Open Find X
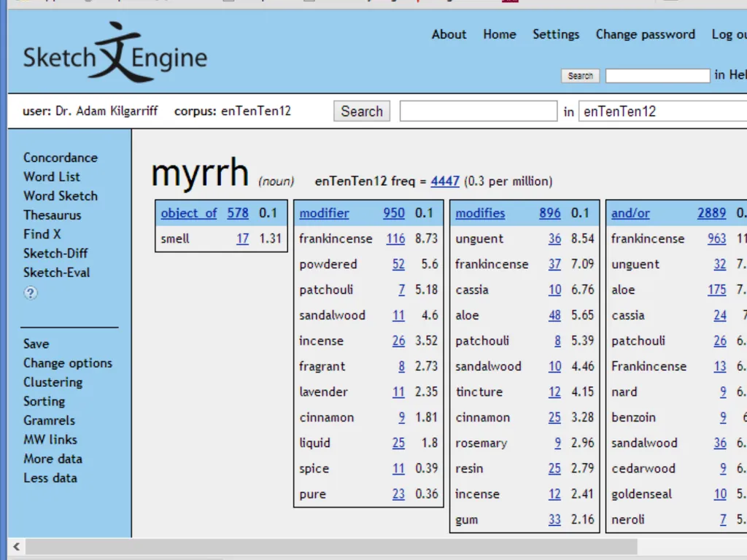This screenshot has width=747, height=560. tap(42, 234)
